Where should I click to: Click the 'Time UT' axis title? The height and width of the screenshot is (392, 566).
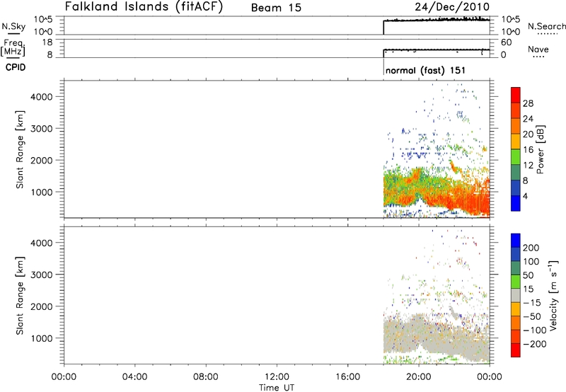277,388
